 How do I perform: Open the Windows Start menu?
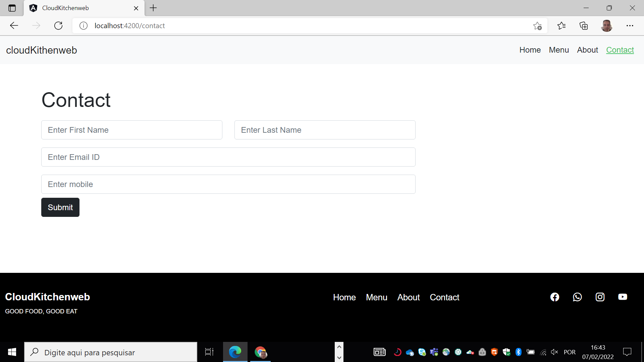pos(11,352)
